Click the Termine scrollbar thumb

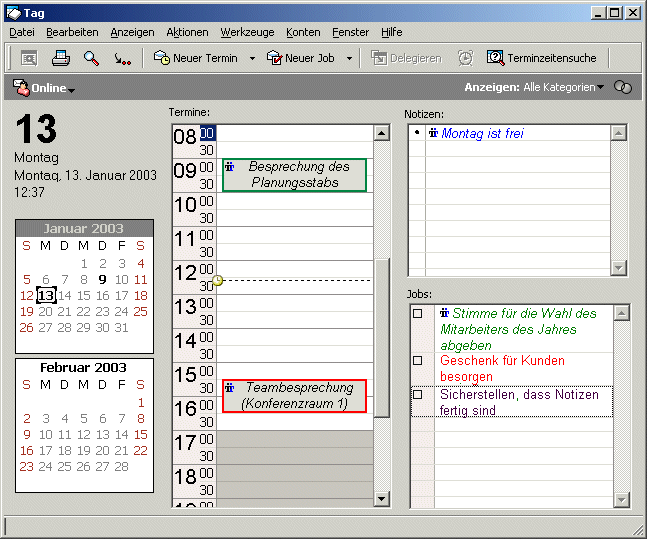pos(382,338)
